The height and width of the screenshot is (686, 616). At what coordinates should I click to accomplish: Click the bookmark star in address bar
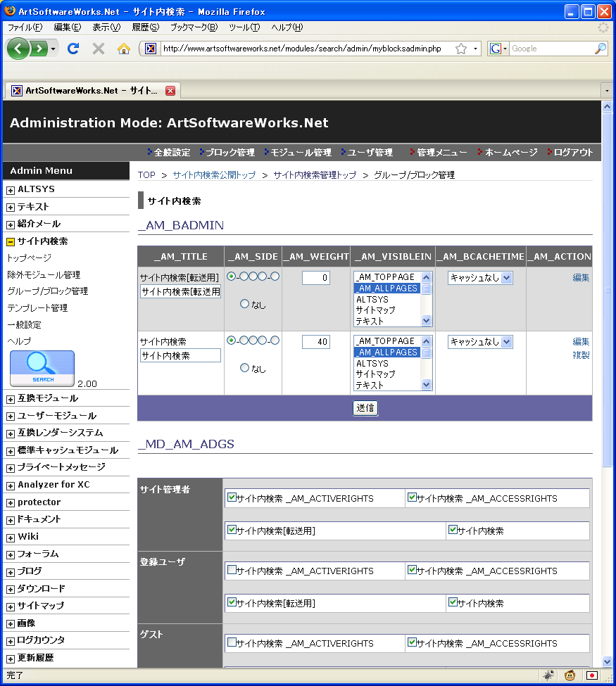461,49
